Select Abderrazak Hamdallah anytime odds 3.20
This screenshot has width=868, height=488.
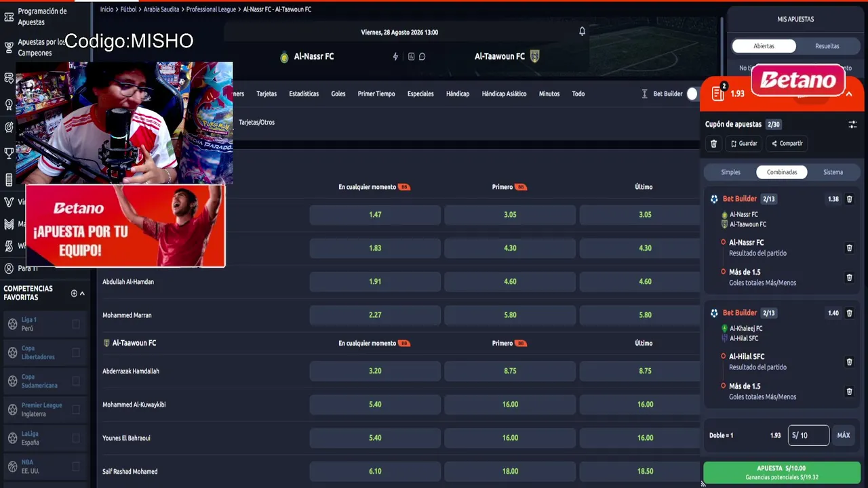pos(375,371)
